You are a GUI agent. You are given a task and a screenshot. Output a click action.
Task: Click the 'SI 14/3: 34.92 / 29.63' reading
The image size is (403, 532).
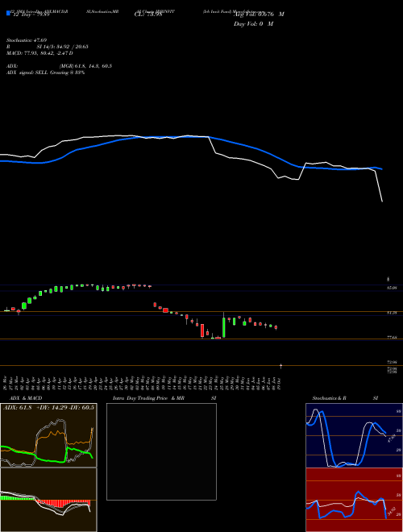pyautogui.click(x=62, y=47)
